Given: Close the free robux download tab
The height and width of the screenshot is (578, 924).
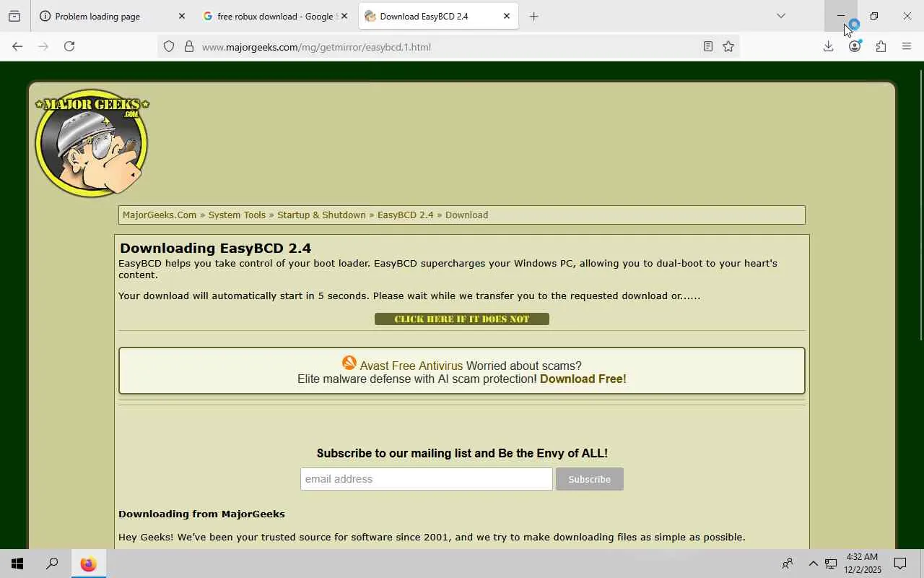Looking at the screenshot, I should pos(344,16).
